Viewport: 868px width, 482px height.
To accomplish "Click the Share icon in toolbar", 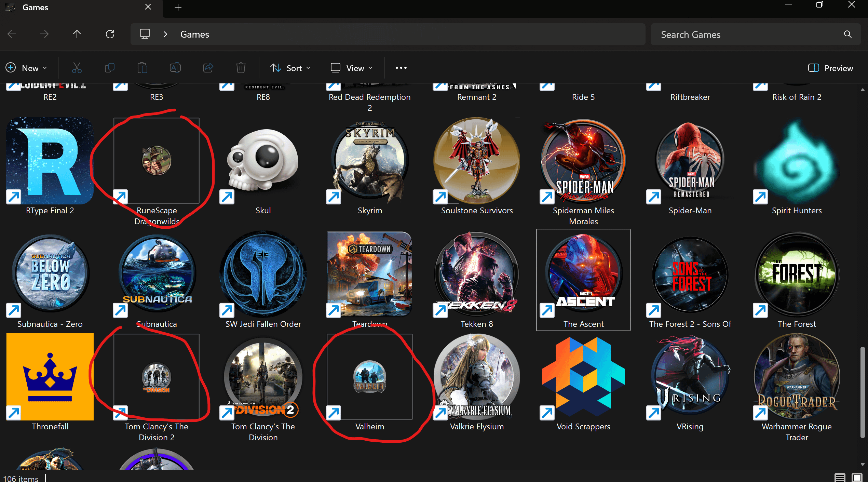I will tap(208, 68).
